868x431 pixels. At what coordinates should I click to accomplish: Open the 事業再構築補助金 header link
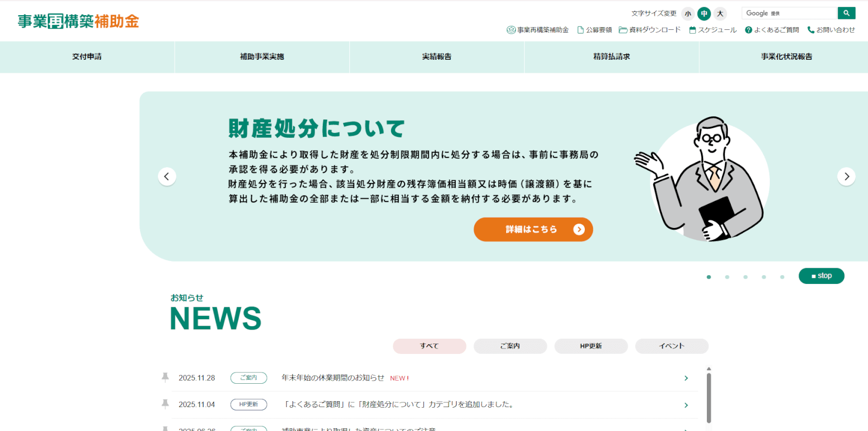click(x=538, y=30)
